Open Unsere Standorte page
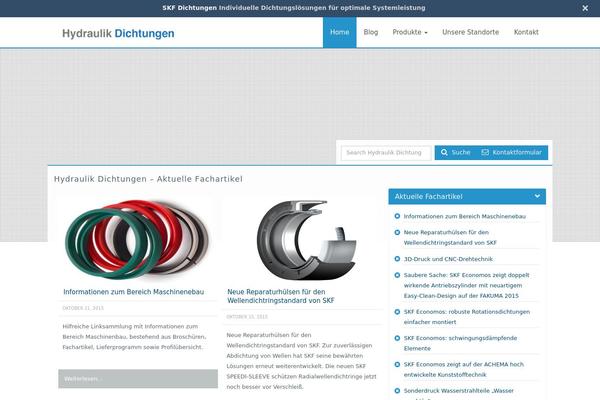 471,32
